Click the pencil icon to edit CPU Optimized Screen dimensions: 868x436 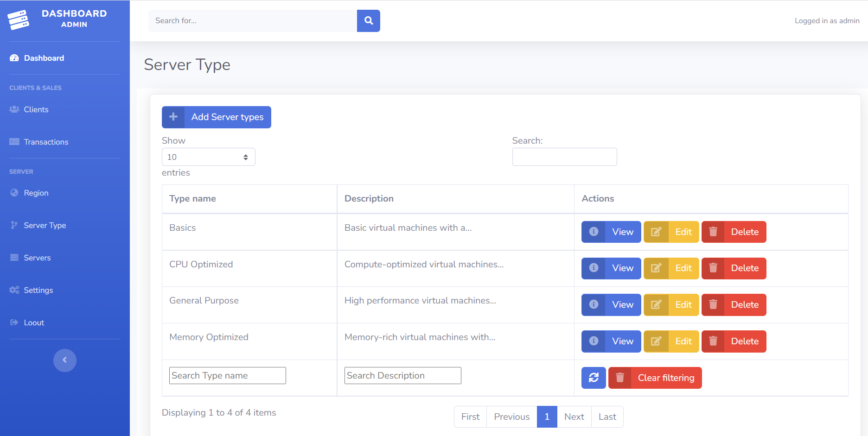coord(656,268)
